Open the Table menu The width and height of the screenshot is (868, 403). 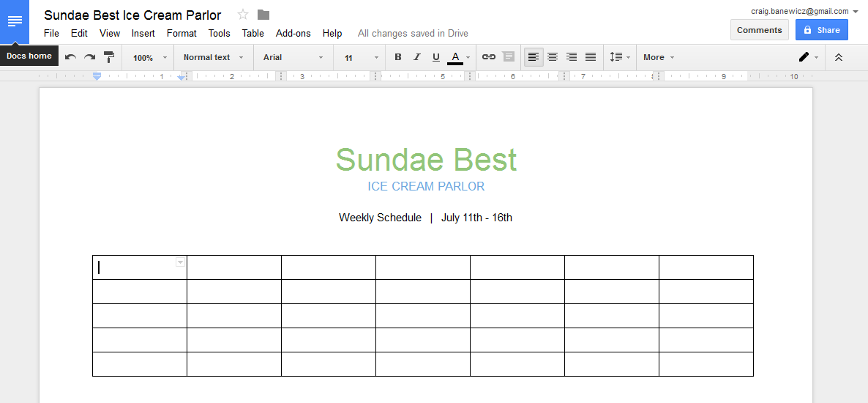253,33
